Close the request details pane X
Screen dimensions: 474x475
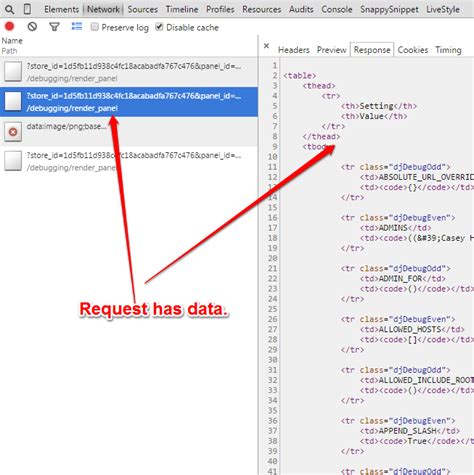[x=266, y=46]
